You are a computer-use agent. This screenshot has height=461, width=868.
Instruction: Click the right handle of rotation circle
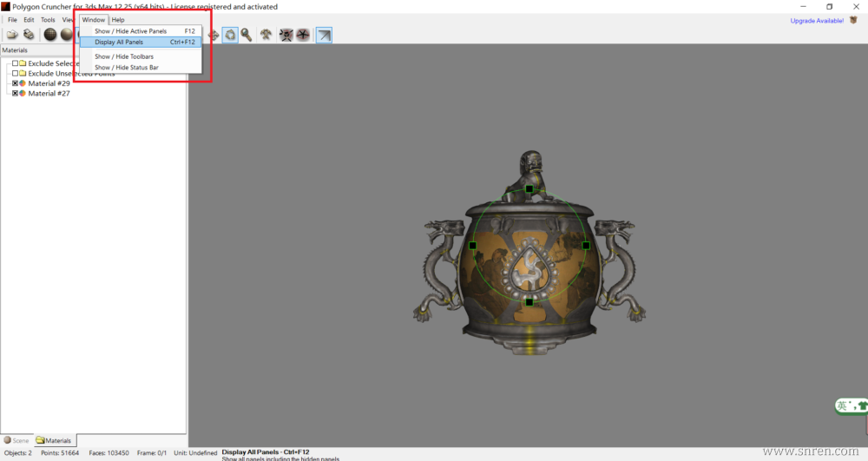click(586, 245)
